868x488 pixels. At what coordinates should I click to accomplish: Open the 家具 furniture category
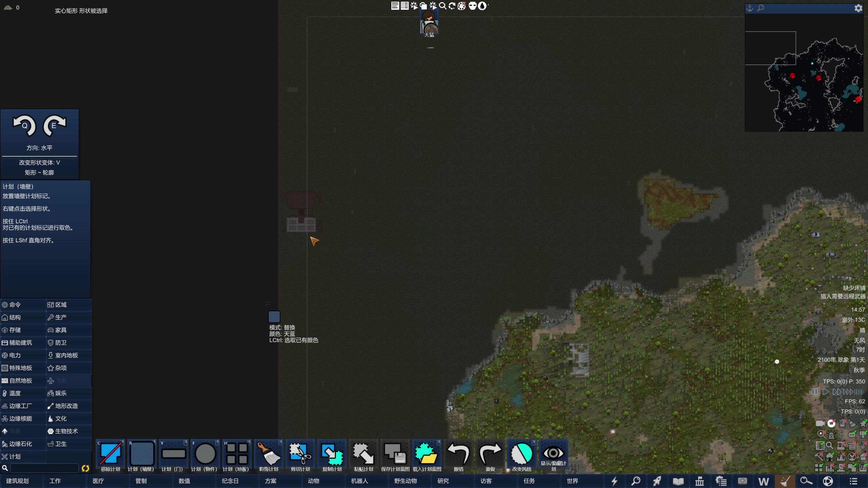pos(69,330)
